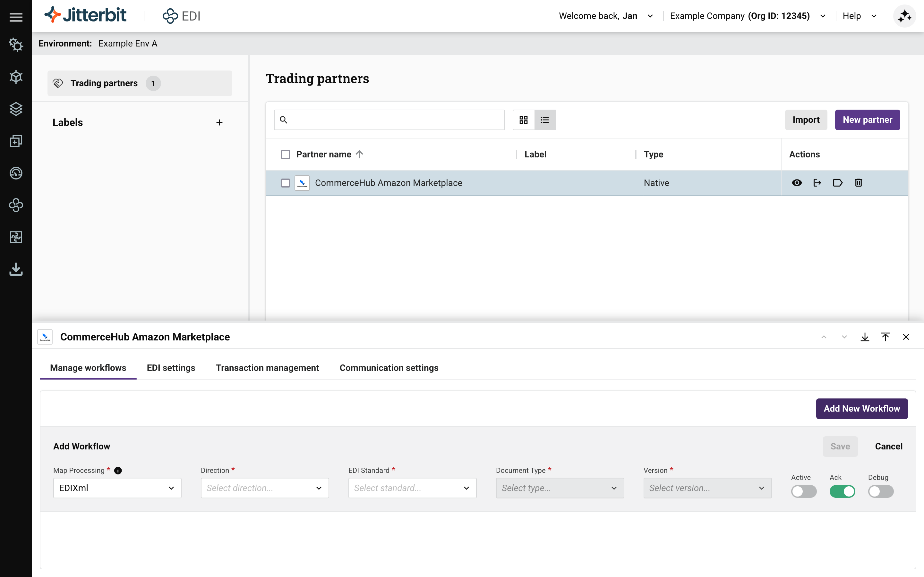Screen dimensions: 924x577
Task: Expand the EDI Standard dropdown
Action: coord(412,488)
